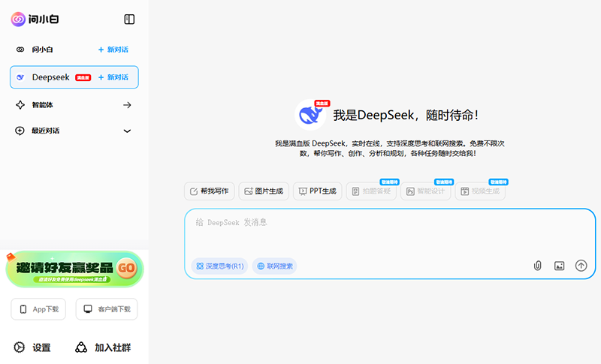The width and height of the screenshot is (601, 364).
Task: Toggle 联网搜索 web search
Action: tap(274, 266)
